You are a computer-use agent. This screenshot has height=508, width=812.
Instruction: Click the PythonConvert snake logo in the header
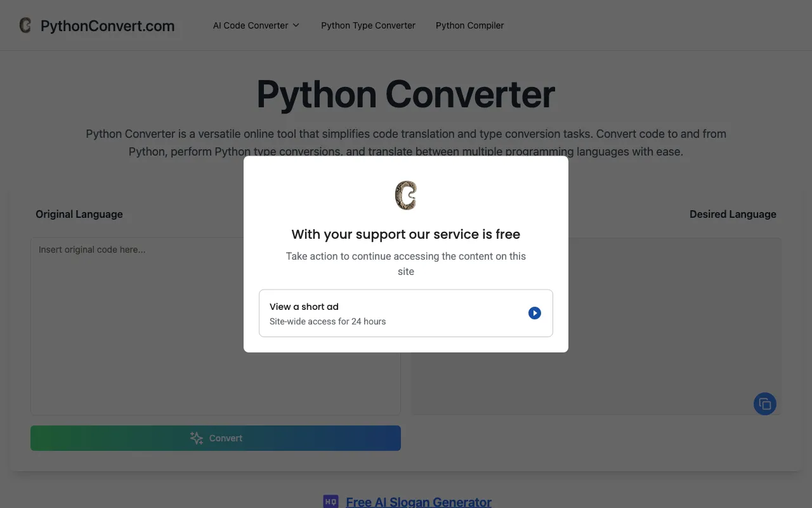(25, 25)
